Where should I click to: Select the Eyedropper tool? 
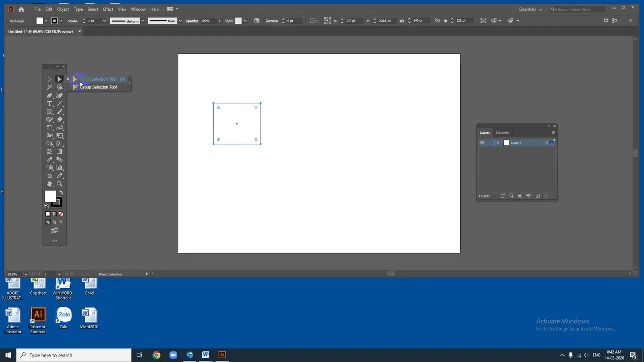(x=49, y=160)
